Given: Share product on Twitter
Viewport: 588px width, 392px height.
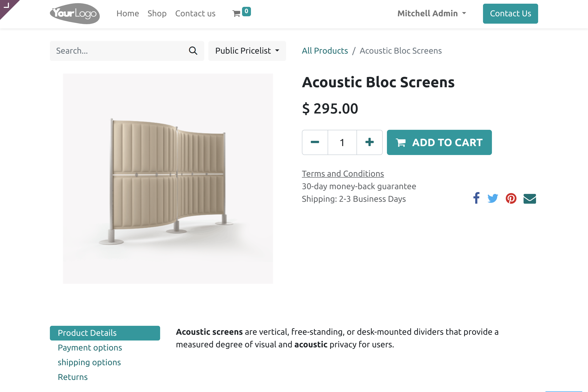Looking at the screenshot, I should [493, 198].
